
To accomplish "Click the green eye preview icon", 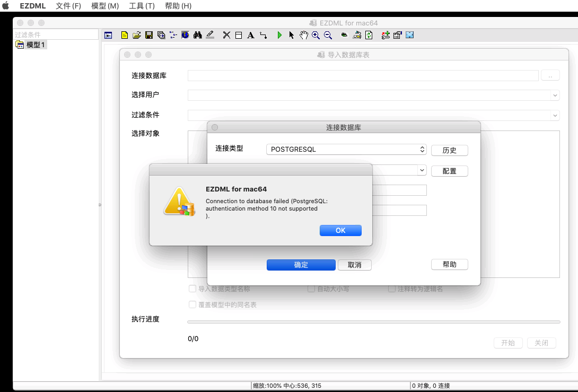I will (344, 35).
